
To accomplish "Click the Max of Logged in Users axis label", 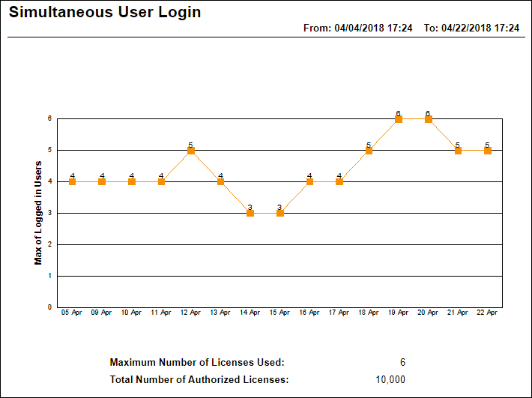I will (x=38, y=213).
